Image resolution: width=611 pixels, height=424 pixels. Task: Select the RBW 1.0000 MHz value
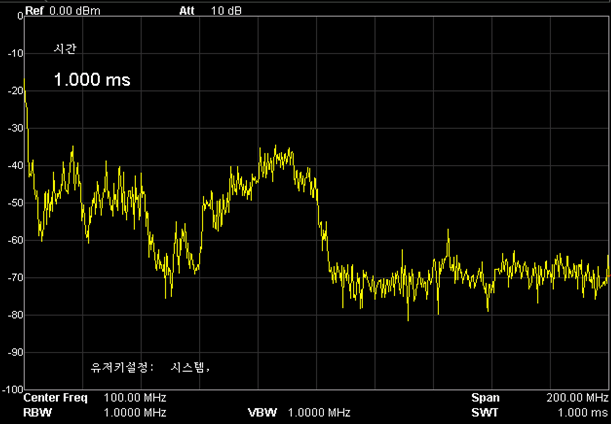coord(135,412)
